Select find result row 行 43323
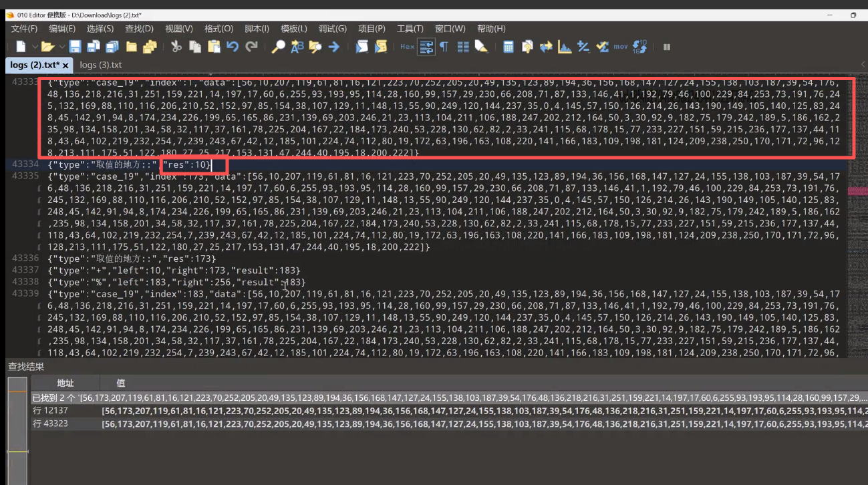868x485 pixels. tap(449, 424)
